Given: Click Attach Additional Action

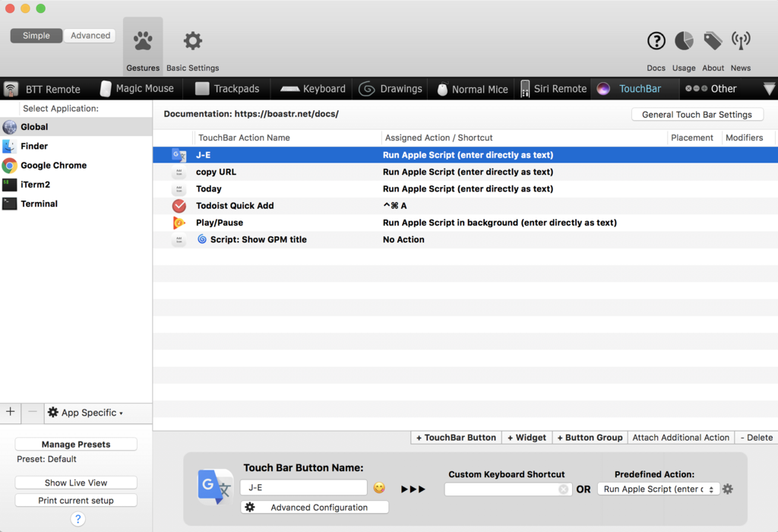Looking at the screenshot, I should [681, 438].
